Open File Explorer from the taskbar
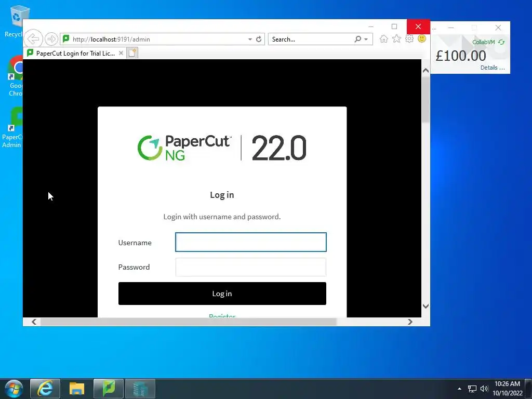532x399 pixels. pos(77,389)
